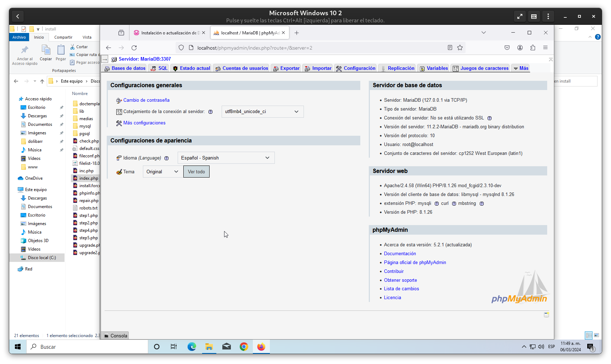Expand the Más navigation menu
Image resolution: width=611 pixels, height=364 pixels.
coord(521,68)
